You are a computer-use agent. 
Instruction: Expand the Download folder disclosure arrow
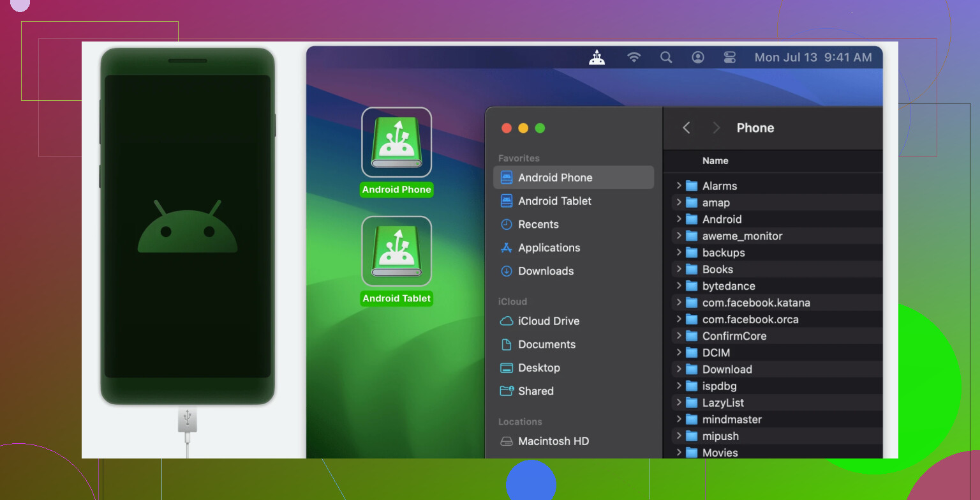coord(679,369)
